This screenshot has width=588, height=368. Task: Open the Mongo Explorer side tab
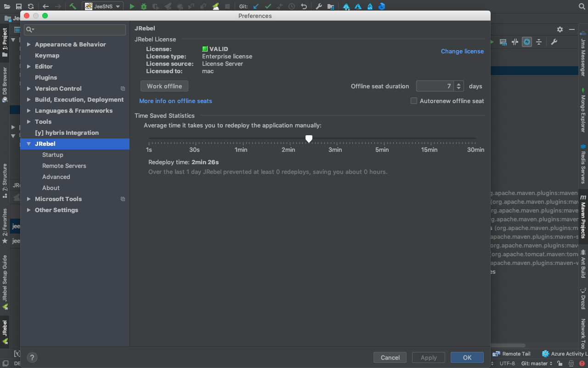coord(583,110)
